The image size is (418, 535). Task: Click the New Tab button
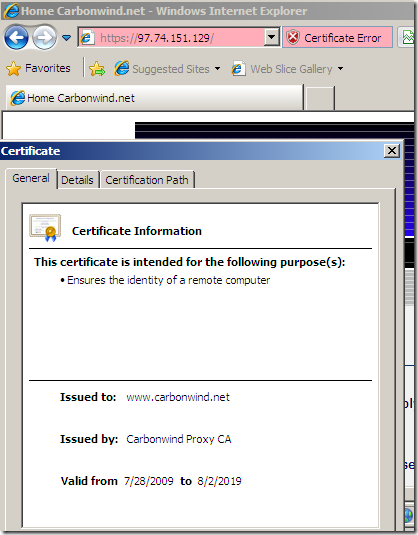(320, 98)
